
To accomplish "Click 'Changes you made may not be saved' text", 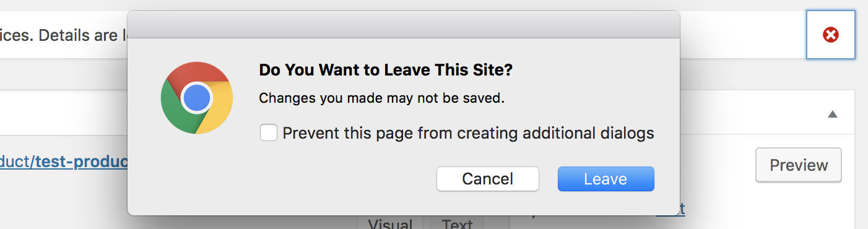I will [x=382, y=98].
